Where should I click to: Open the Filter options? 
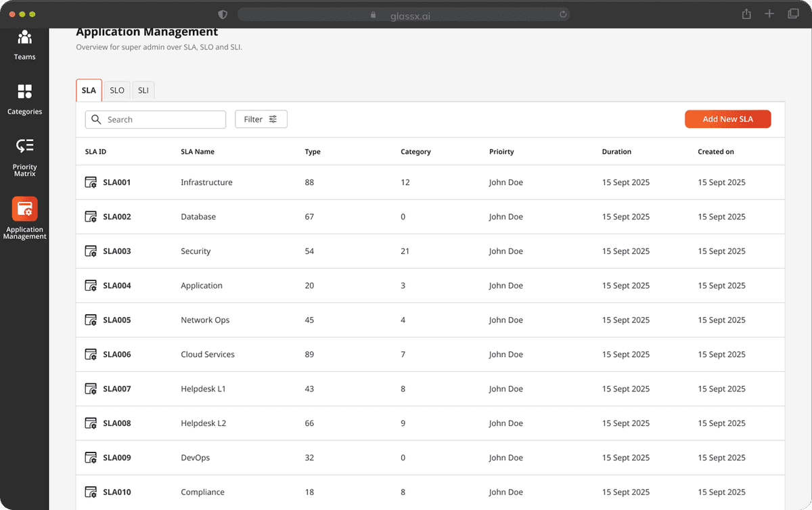click(x=261, y=119)
